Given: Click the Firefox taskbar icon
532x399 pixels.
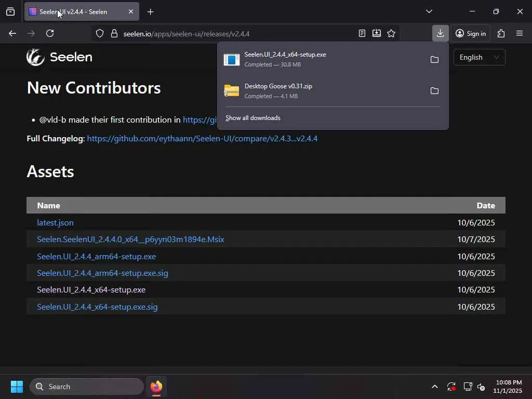Looking at the screenshot, I should 156,387.
